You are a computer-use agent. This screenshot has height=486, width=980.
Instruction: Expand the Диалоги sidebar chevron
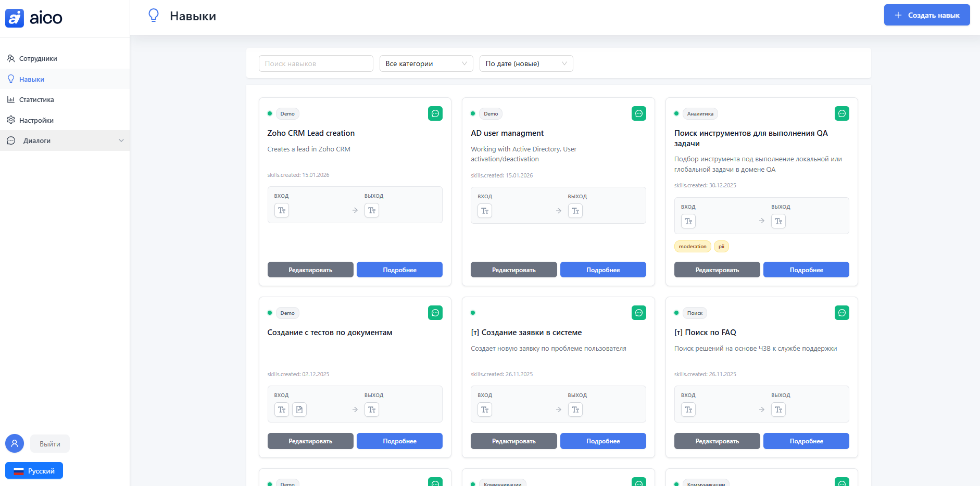pos(121,140)
